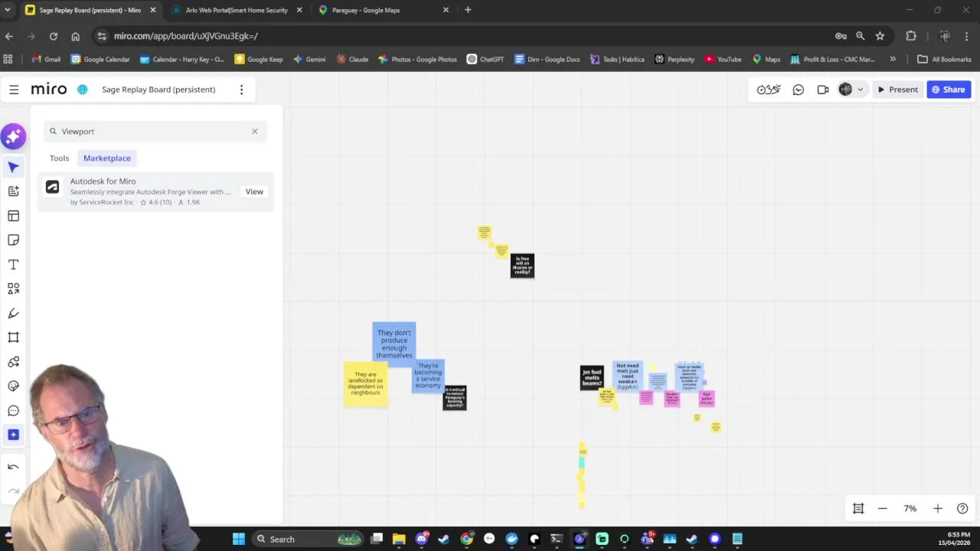The width and height of the screenshot is (980, 551).
Task: Click the Sage Replay Board title
Action: click(158, 90)
